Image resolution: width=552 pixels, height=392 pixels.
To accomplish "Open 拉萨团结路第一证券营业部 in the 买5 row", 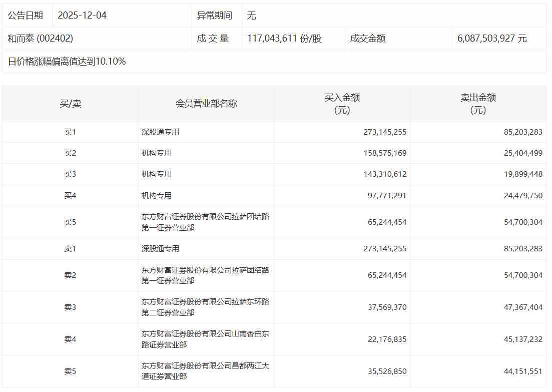I will 205,222.
